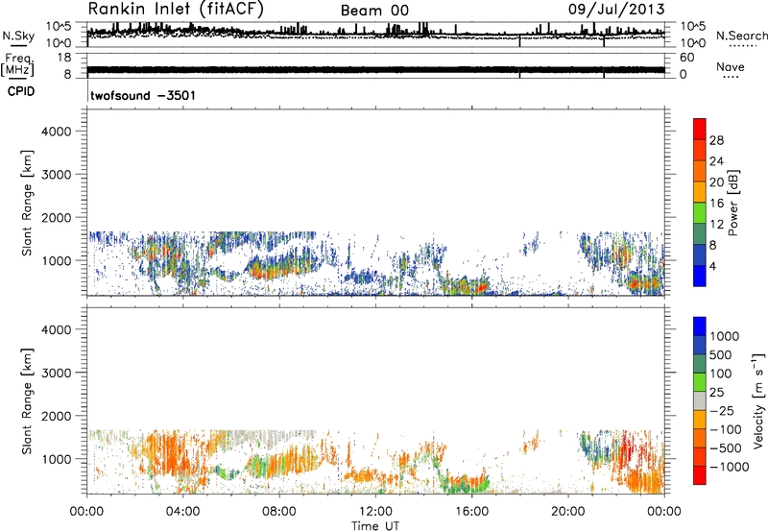Click the power colorbar red top segment
The height and width of the screenshot is (532, 768).
(x=699, y=129)
